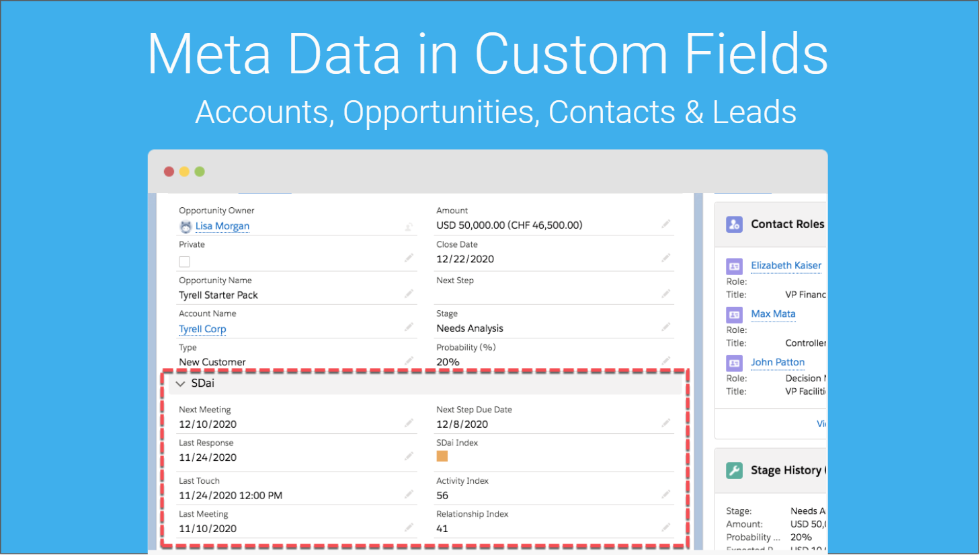The image size is (980, 555).
Task: Click change owner icon beside Lisa Morgan
Action: click(x=409, y=227)
